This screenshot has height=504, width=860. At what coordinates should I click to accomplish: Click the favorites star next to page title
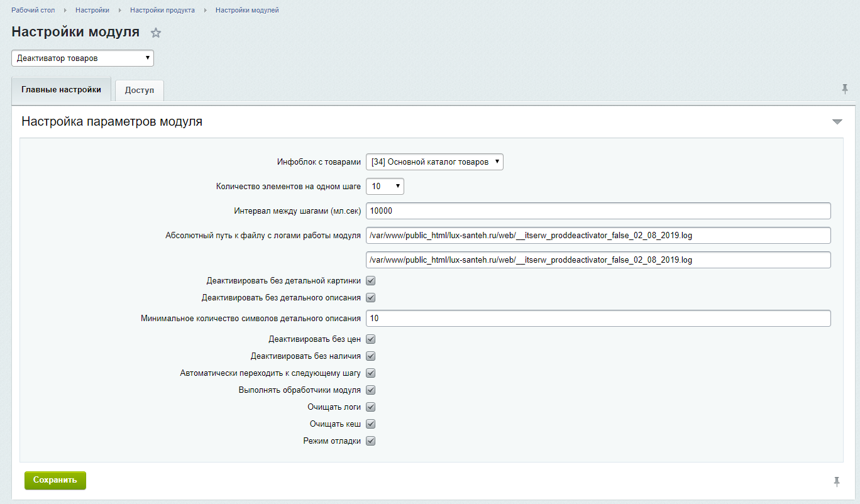(156, 33)
